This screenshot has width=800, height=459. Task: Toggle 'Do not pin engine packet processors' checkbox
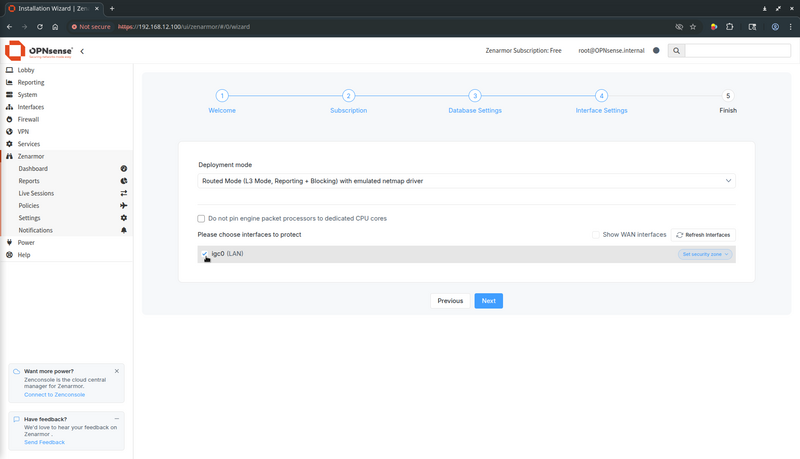[x=201, y=218]
